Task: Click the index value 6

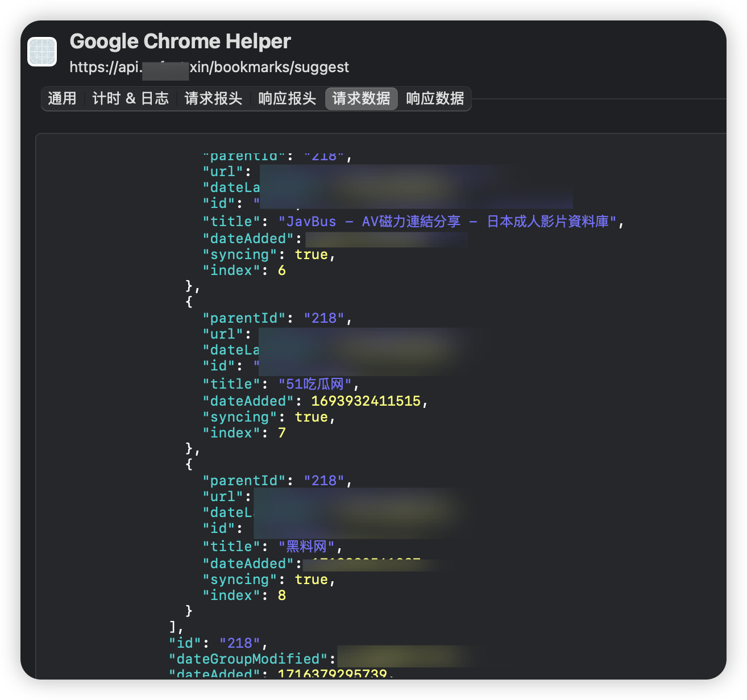Action: point(282,270)
